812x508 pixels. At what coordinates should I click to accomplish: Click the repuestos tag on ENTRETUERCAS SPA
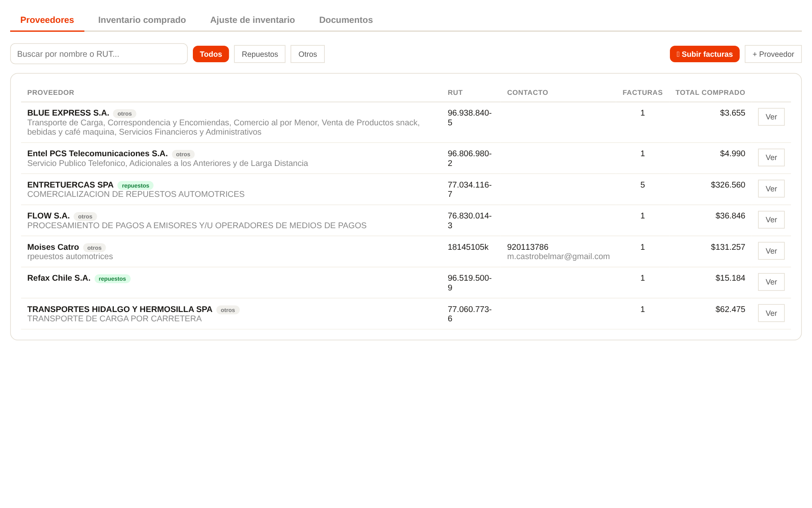(x=135, y=185)
